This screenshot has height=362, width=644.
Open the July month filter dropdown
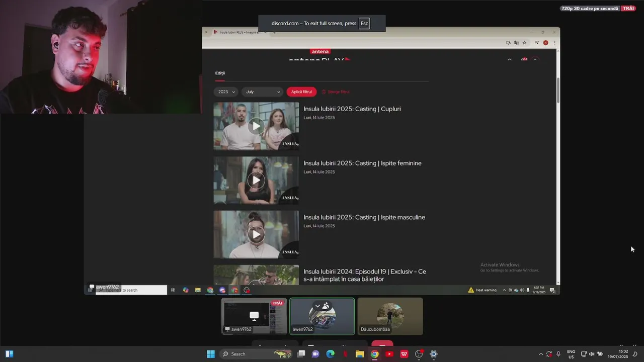click(x=263, y=92)
